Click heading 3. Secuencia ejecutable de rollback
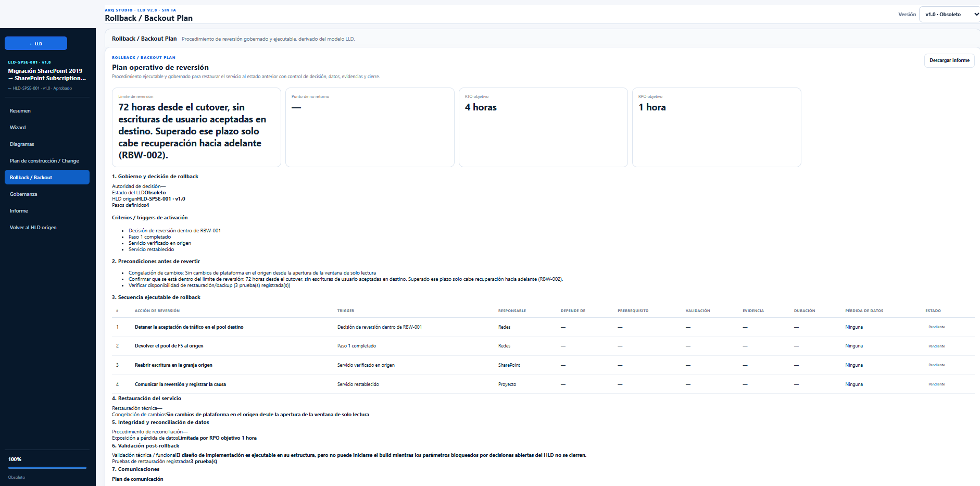980x486 pixels. click(x=156, y=297)
